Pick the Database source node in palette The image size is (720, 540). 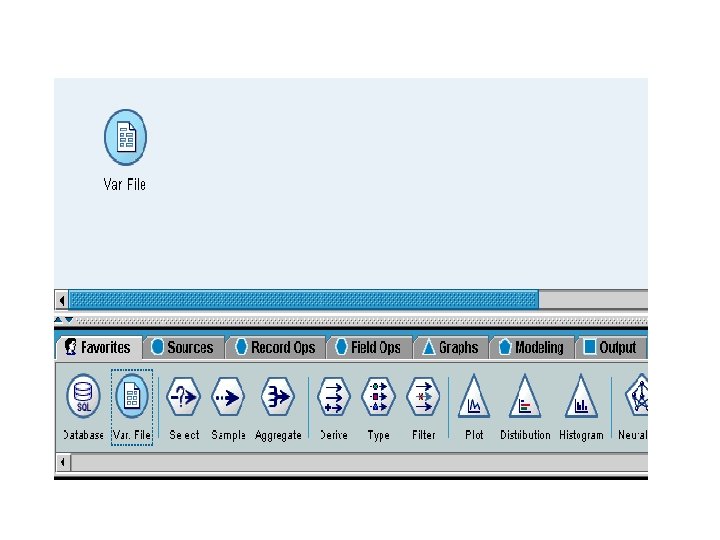[x=83, y=395]
